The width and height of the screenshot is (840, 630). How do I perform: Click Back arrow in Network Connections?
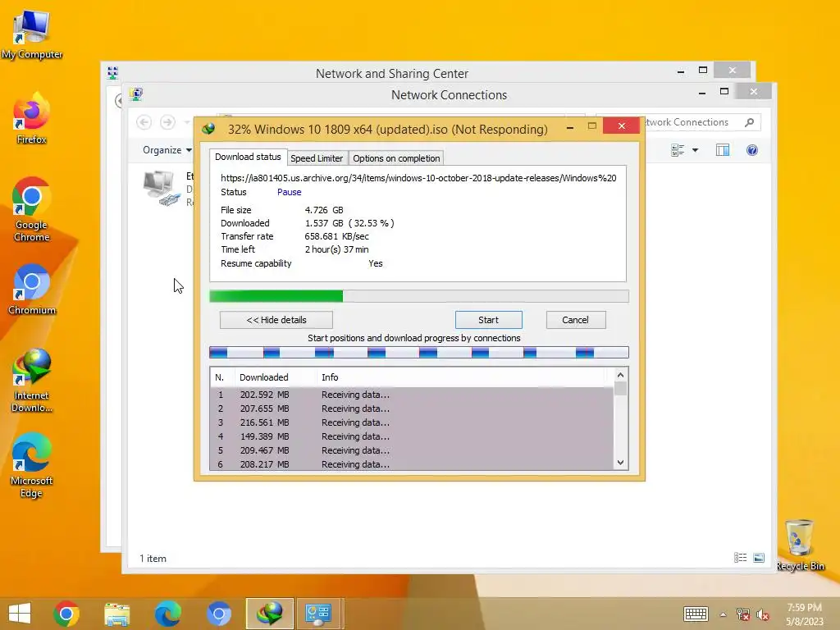click(x=144, y=122)
